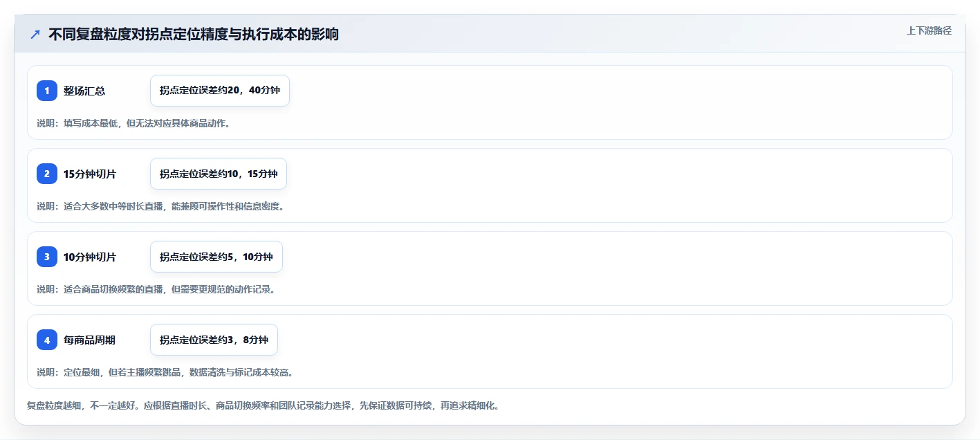980x440 pixels.
Task: Click the 每商品周期 step title
Action: pos(89,340)
